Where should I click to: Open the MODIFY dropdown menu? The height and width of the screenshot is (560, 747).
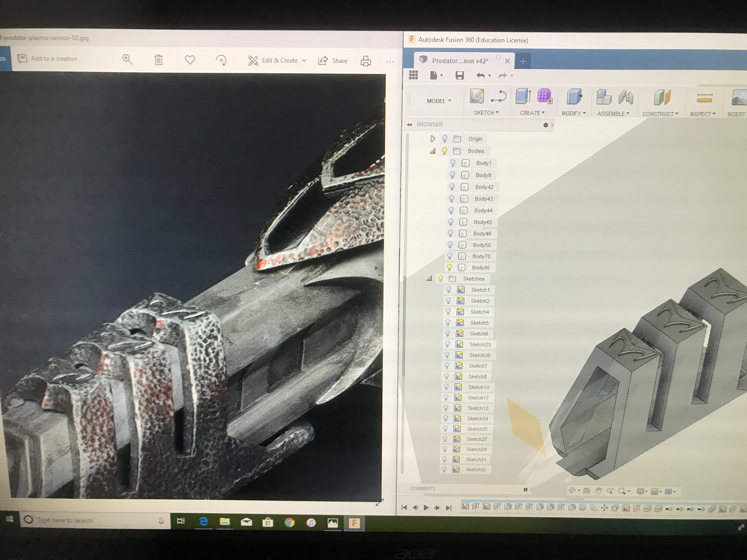(x=573, y=113)
